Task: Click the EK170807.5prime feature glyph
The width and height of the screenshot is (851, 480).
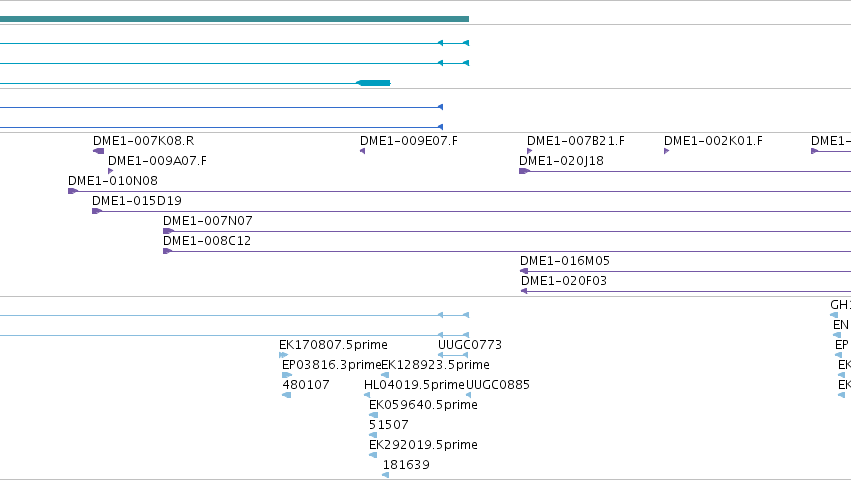Action: (x=283, y=355)
